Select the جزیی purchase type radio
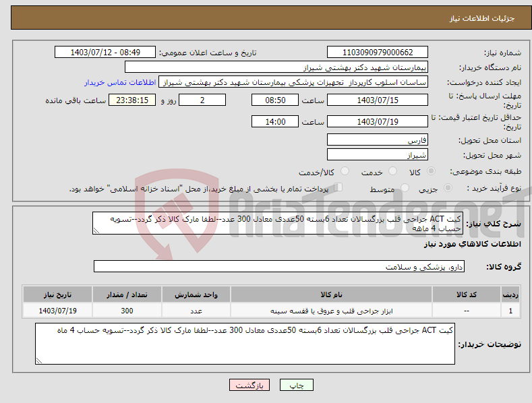This screenshot has height=403, width=532. point(448,187)
